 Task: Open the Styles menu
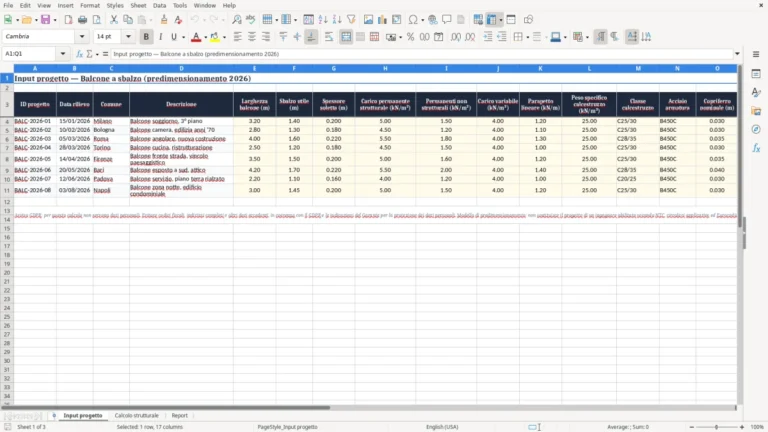click(115, 5)
